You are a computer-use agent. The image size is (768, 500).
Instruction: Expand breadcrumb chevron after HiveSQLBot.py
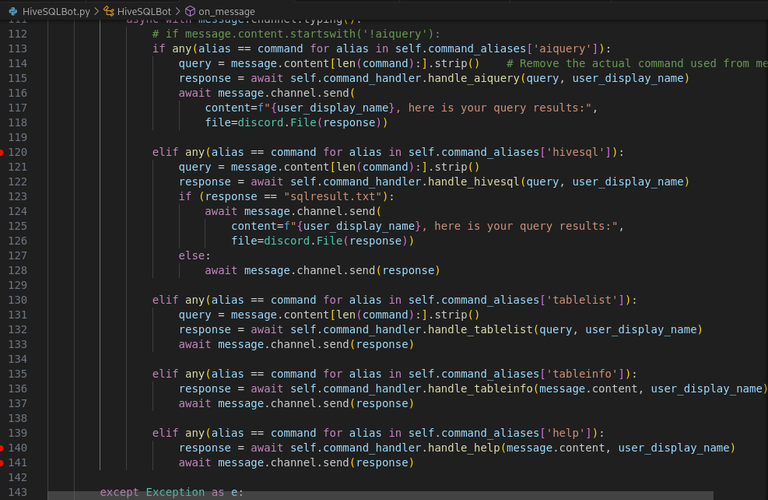pyautogui.click(x=96, y=11)
